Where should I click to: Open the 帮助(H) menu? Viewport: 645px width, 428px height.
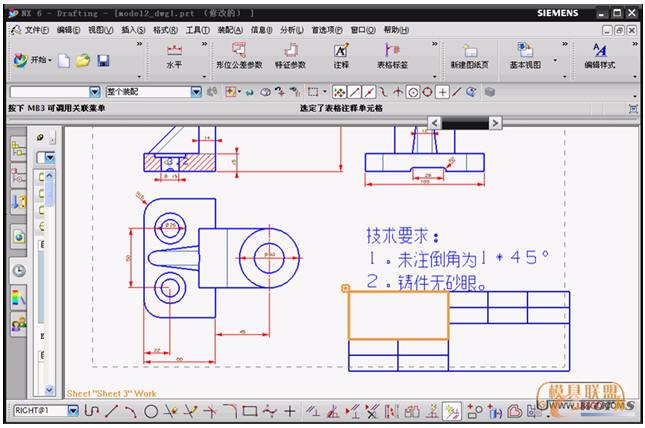point(396,30)
